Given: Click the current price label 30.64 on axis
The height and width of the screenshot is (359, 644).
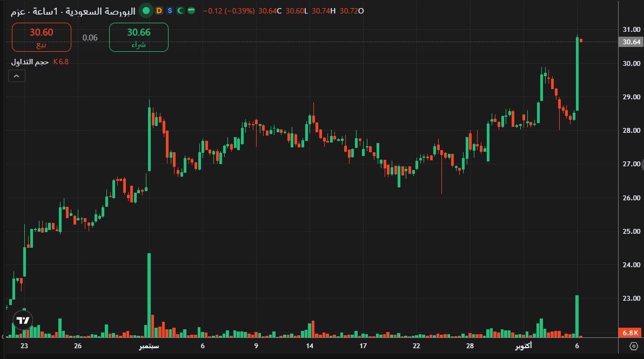Looking at the screenshot, I should (x=631, y=42).
